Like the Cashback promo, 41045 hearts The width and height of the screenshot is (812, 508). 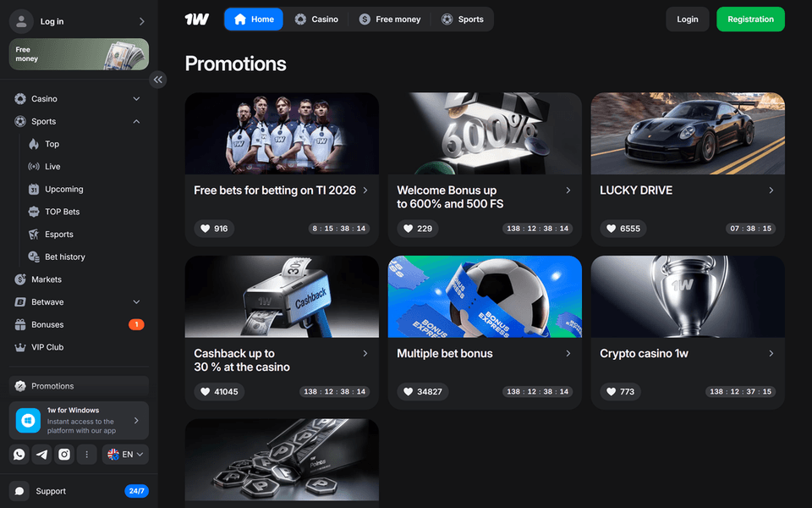220,392
